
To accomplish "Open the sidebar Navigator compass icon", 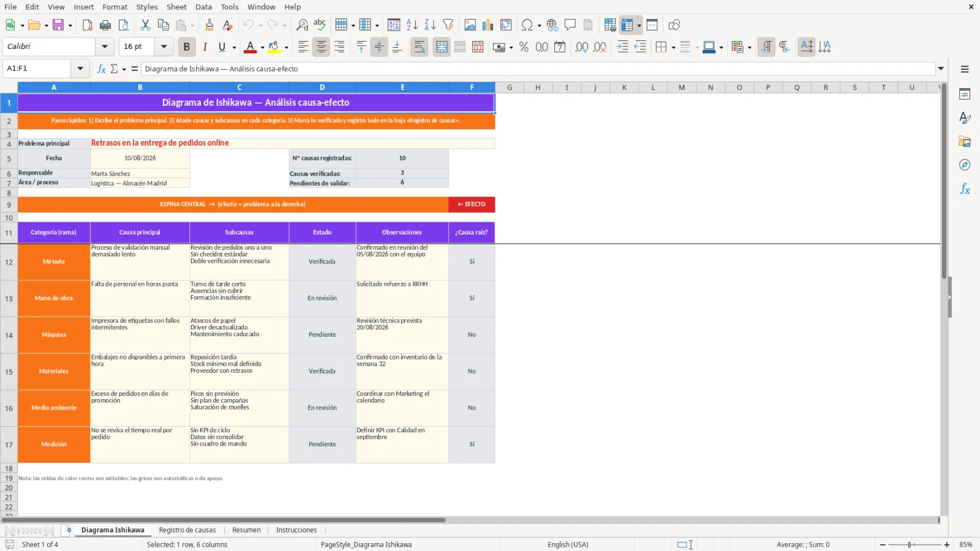I will point(965,165).
